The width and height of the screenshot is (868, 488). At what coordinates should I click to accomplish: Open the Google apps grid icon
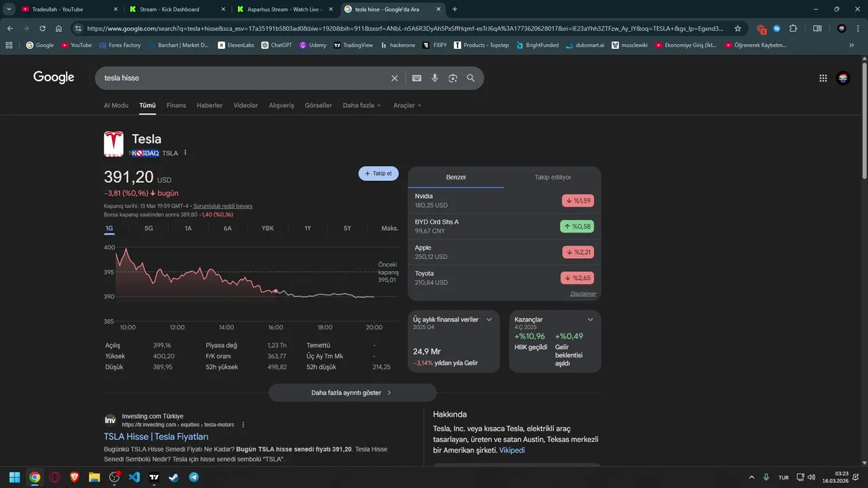pos(823,78)
